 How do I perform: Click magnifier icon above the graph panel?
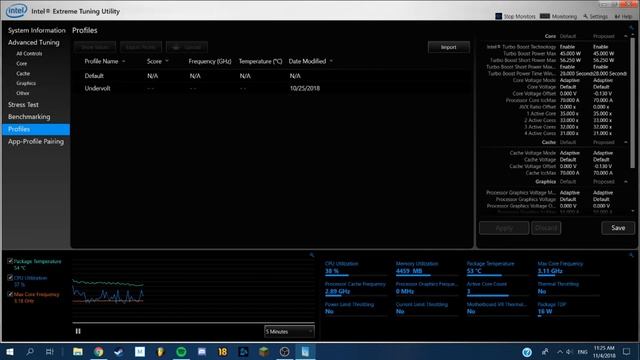pos(312,255)
